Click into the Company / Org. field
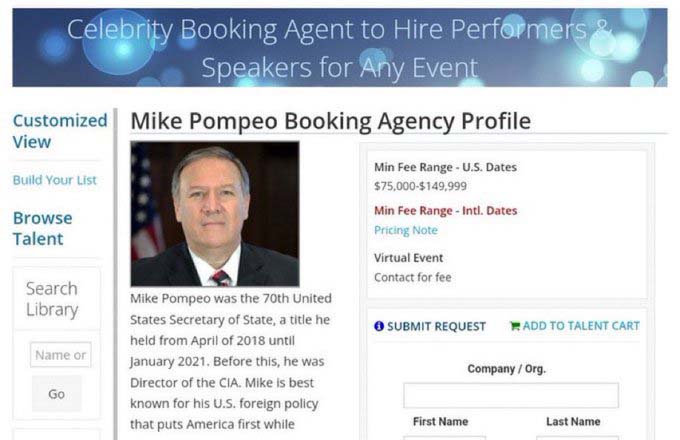The image size is (680, 440). [x=510, y=395]
